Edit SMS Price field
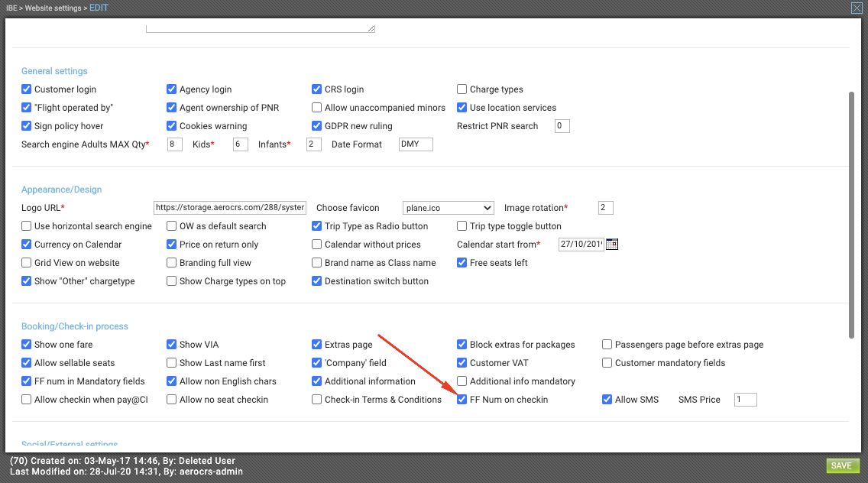868x483 pixels. [x=745, y=400]
